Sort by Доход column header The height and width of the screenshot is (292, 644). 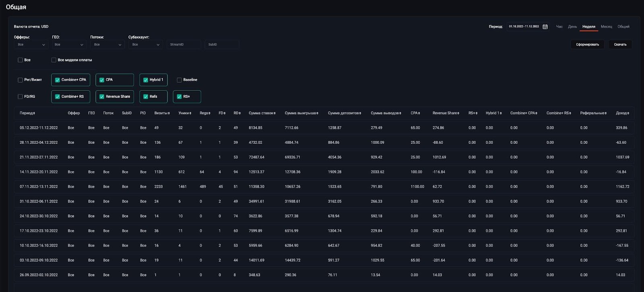pos(622,113)
